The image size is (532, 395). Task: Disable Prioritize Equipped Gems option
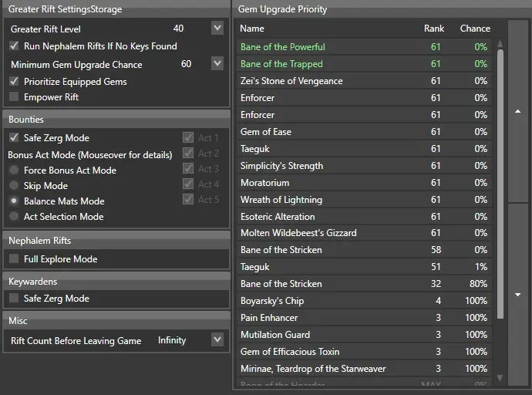(x=15, y=81)
